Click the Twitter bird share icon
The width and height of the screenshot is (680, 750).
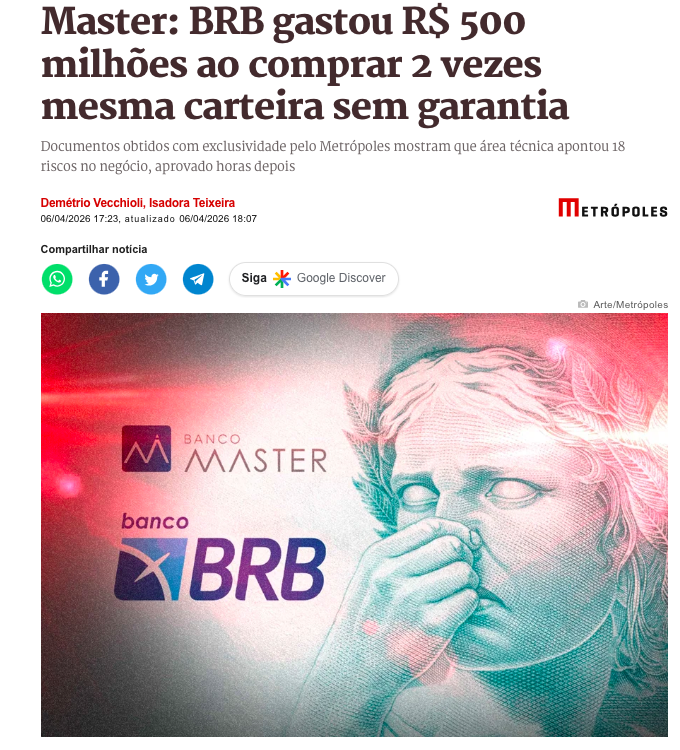[x=151, y=279]
